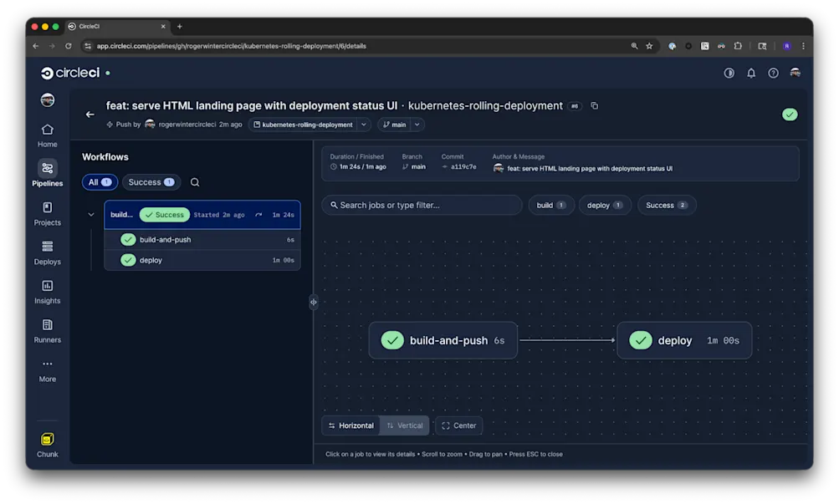The image size is (839, 504).
Task: Open the user profile avatar top right
Action: point(796,73)
